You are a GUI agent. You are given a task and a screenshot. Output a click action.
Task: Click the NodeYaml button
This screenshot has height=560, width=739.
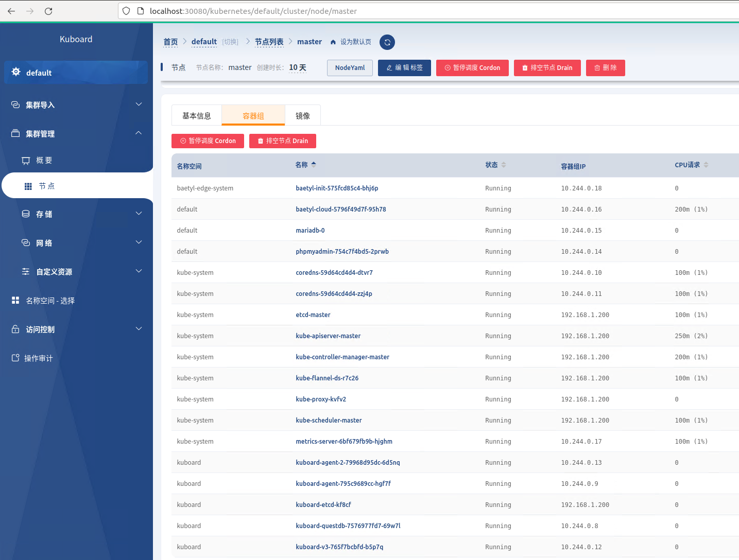(350, 68)
